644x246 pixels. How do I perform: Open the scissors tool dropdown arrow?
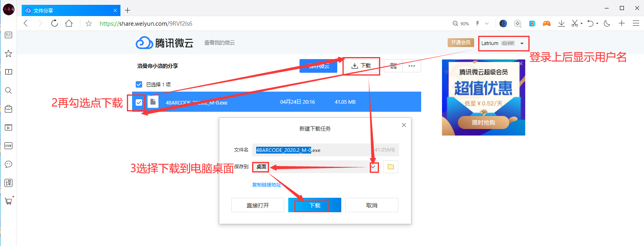point(581,23)
